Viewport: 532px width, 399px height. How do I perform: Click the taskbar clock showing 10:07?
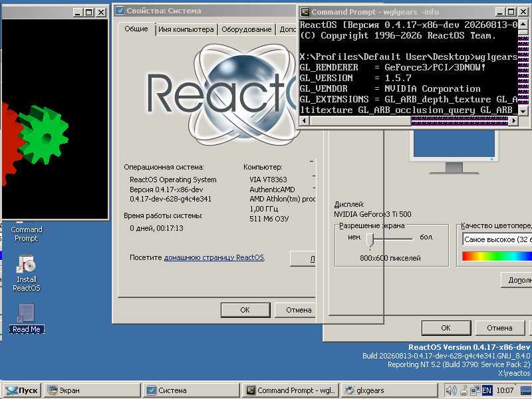pyautogui.click(x=505, y=390)
